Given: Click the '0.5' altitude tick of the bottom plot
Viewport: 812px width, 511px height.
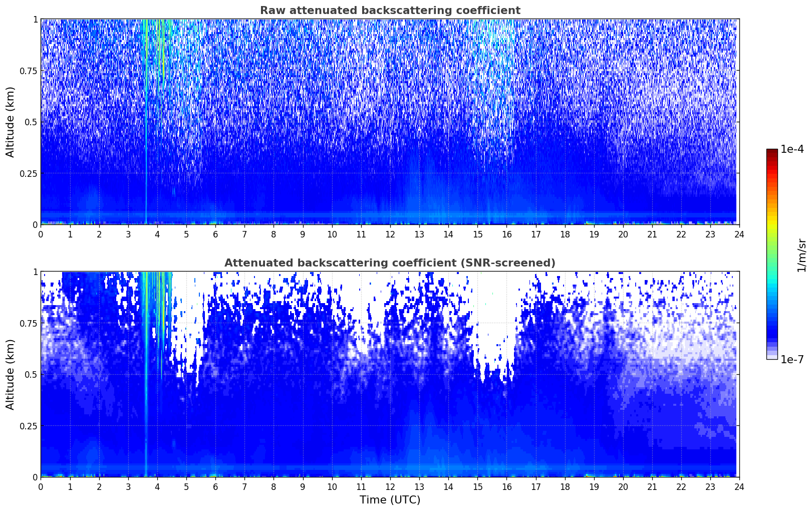Looking at the screenshot, I should [x=31, y=374].
